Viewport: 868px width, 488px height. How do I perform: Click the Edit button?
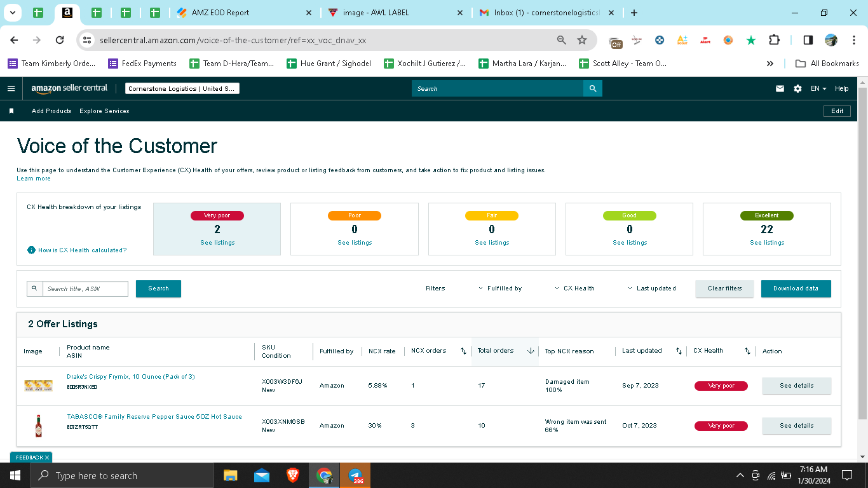pos(837,111)
